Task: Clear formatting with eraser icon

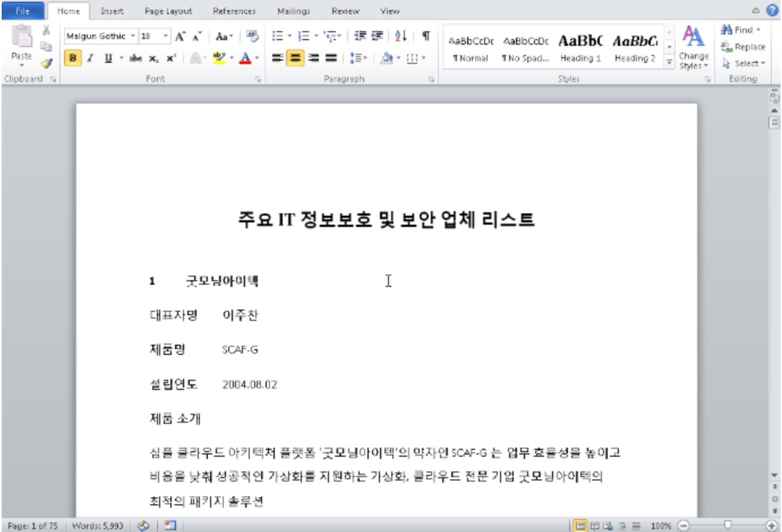Action: 252,36
